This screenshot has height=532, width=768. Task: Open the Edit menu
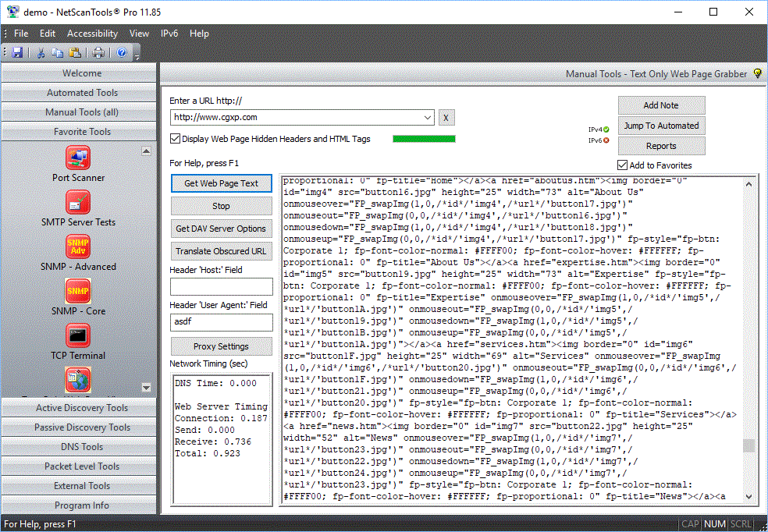click(x=48, y=34)
